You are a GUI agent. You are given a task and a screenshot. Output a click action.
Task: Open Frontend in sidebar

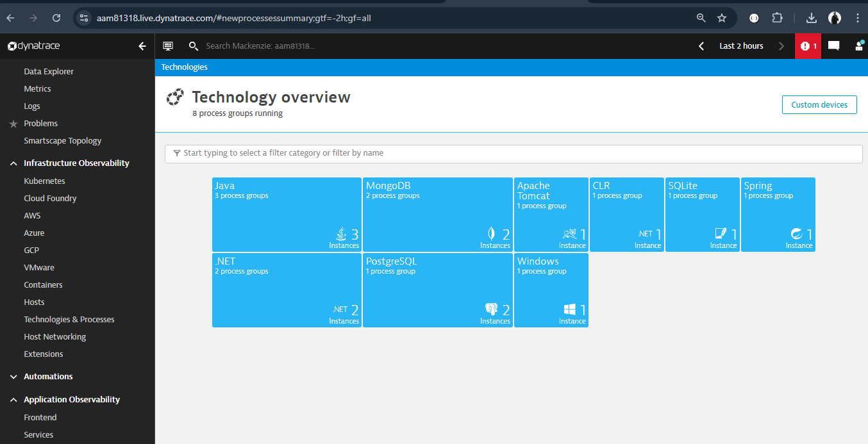click(x=40, y=418)
